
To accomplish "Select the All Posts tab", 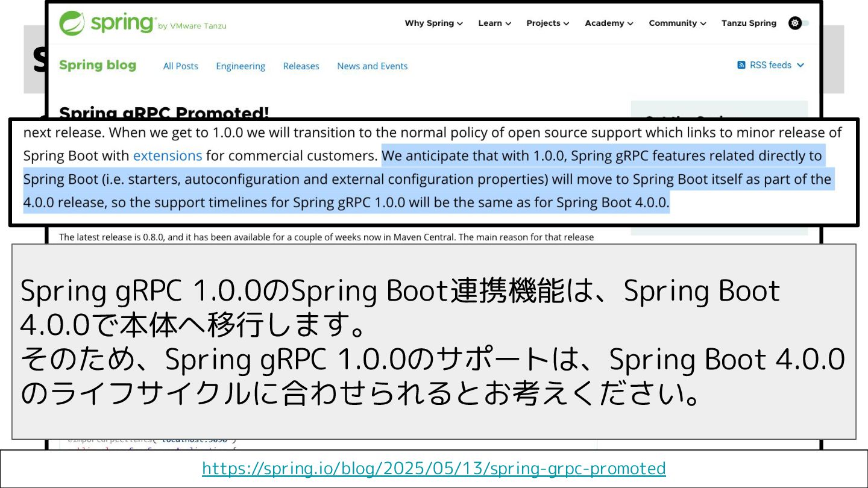I will 180,66.
